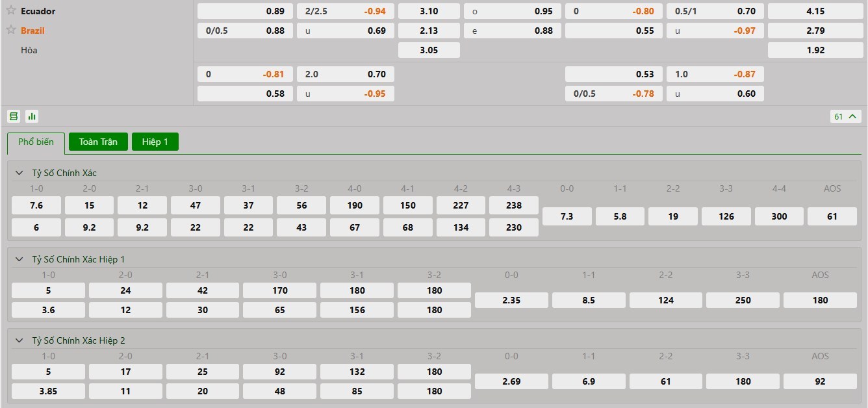
Task: Click the Hòa draw label
Action: (x=29, y=50)
